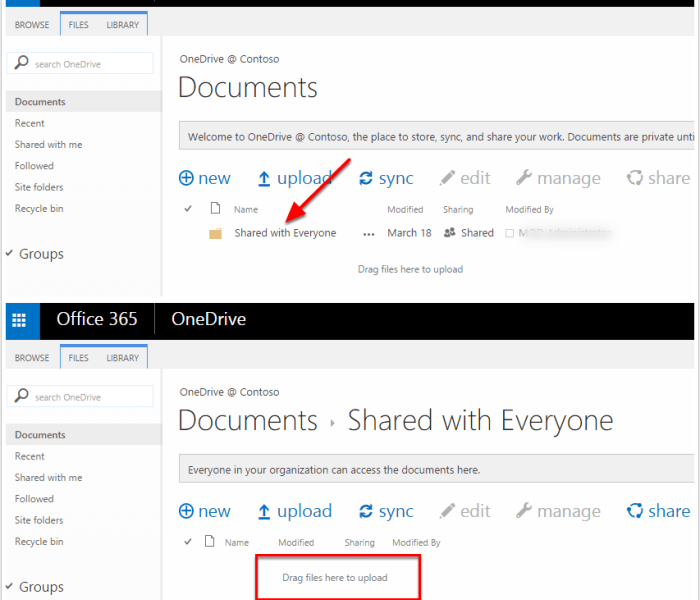Screen dimensions: 700x600
Task: Sort by Name column in upper list
Action: click(x=246, y=210)
